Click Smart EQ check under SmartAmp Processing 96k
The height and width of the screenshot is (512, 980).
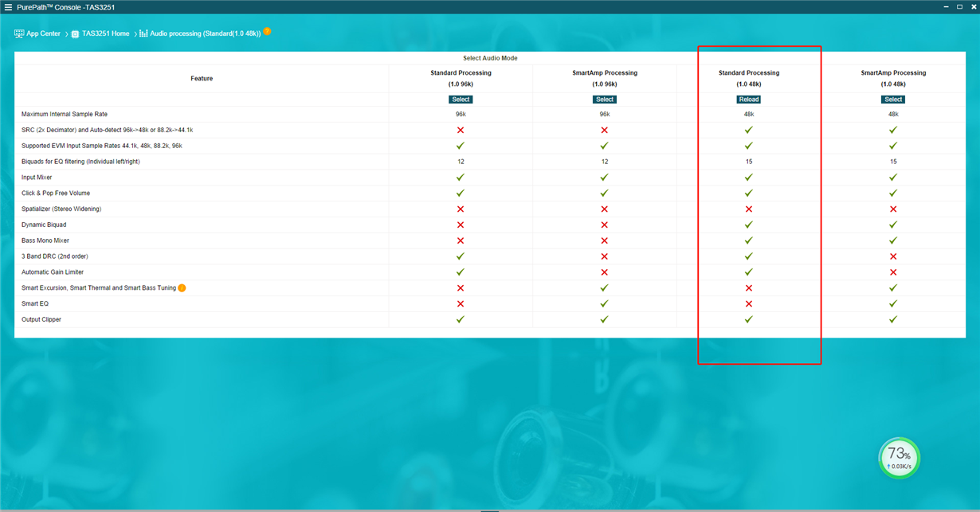pos(605,303)
